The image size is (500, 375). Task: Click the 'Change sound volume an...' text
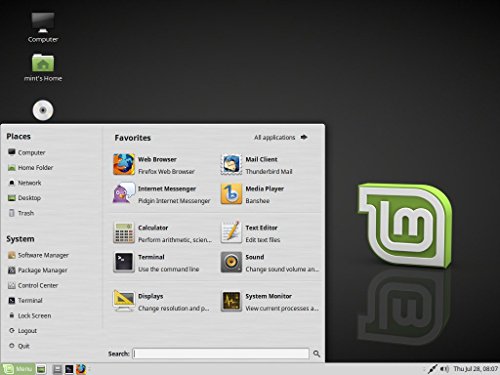pyautogui.click(x=282, y=269)
